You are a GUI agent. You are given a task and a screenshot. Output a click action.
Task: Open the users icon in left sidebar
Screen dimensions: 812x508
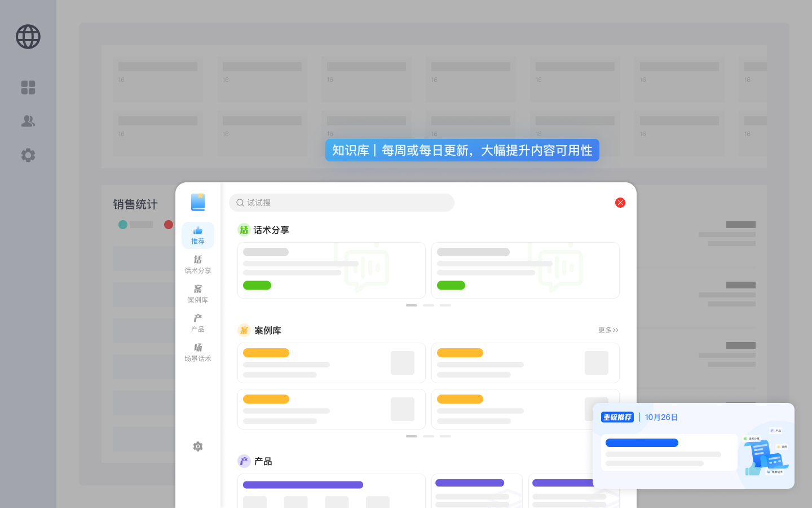click(x=28, y=121)
